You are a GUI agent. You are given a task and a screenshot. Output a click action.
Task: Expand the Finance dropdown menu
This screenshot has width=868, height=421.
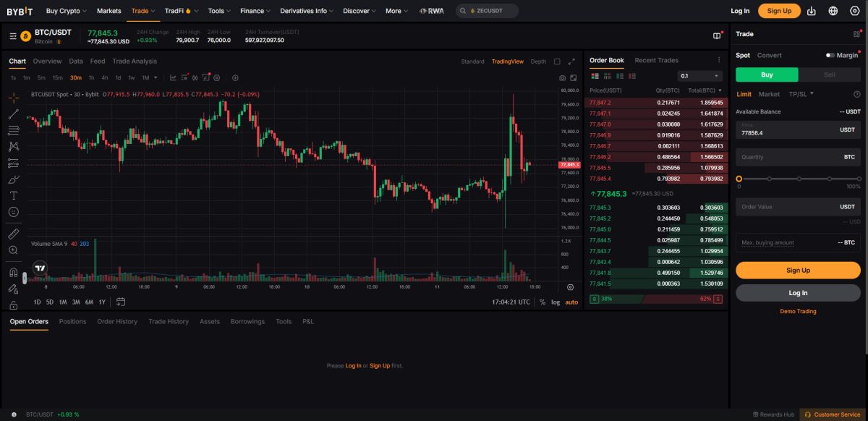[x=256, y=11]
